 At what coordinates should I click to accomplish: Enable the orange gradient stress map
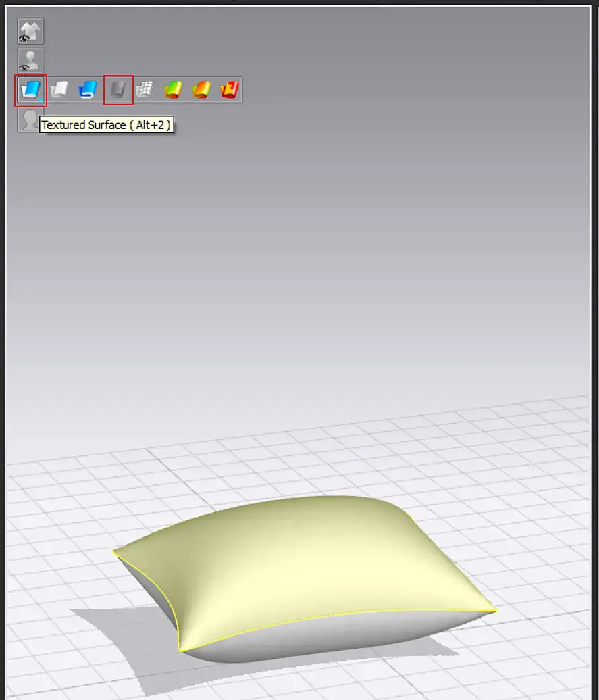(201, 90)
